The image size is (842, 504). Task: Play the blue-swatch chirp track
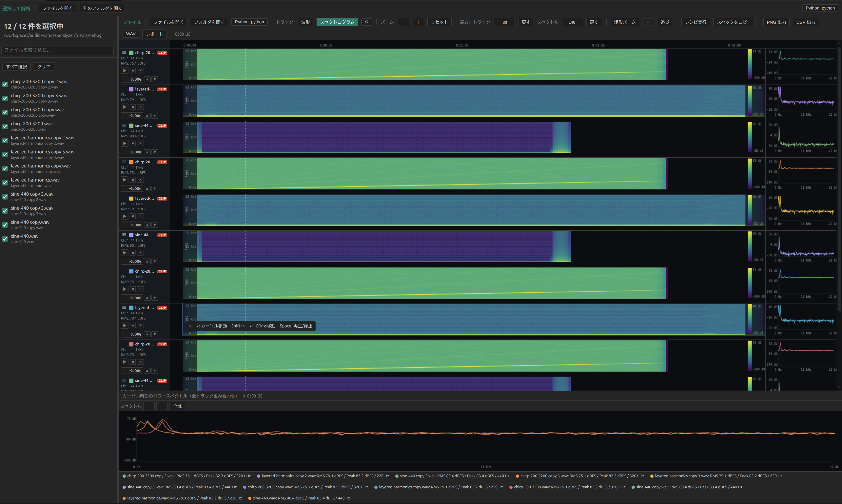[125, 289]
